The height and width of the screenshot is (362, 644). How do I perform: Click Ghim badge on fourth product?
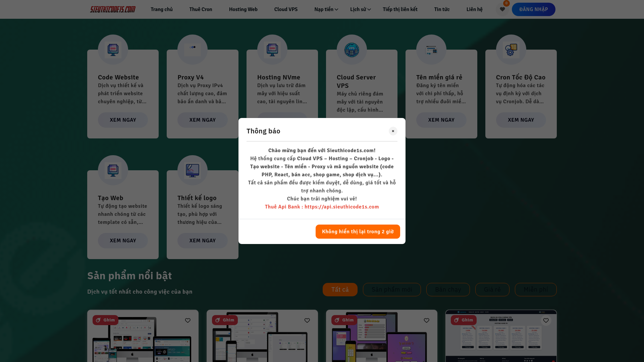(464, 320)
